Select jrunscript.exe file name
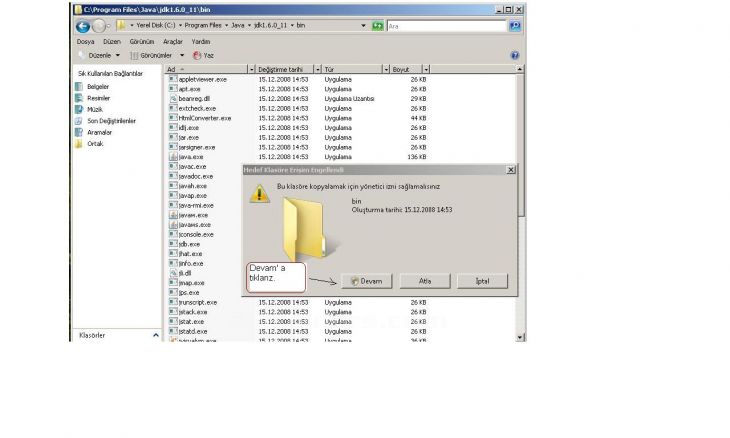The height and width of the screenshot is (438, 730). click(x=198, y=303)
